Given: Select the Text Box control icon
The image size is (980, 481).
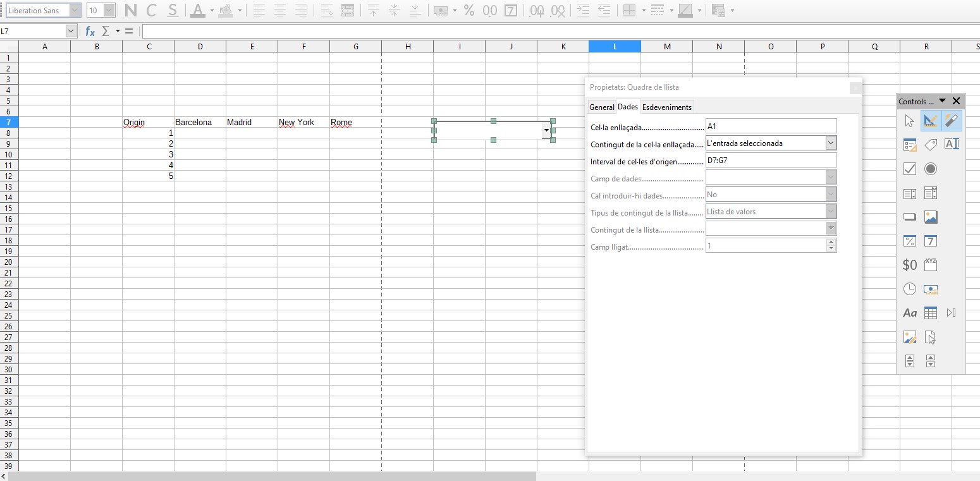Looking at the screenshot, I should coord(952,145).
